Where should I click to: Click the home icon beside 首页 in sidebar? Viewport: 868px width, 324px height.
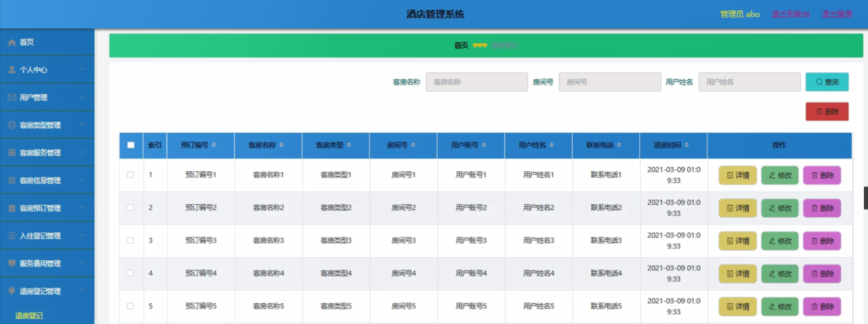click(12, 42)
